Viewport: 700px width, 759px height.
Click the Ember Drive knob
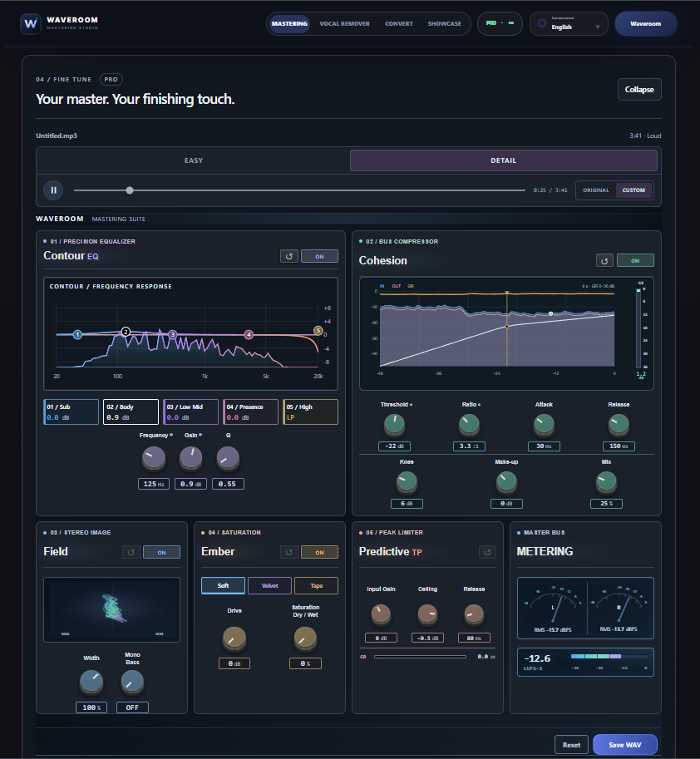click(x=234, y=638)
